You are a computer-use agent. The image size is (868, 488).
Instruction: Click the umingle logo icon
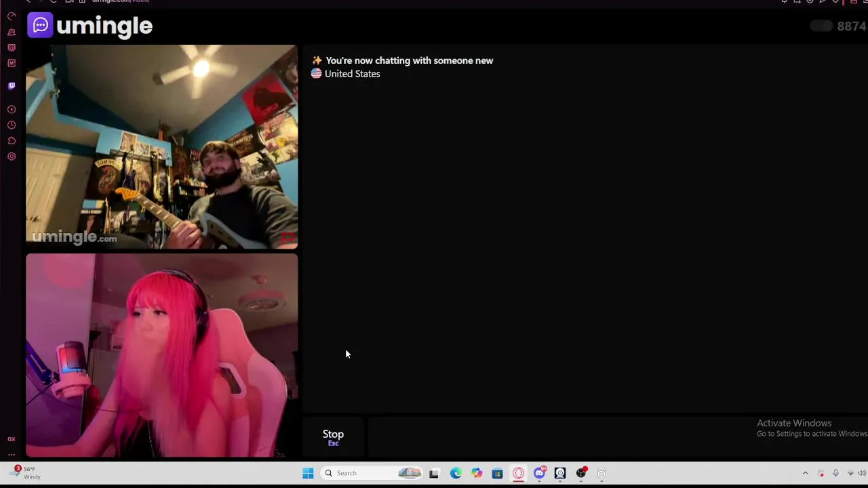click(x=40, y=25)
